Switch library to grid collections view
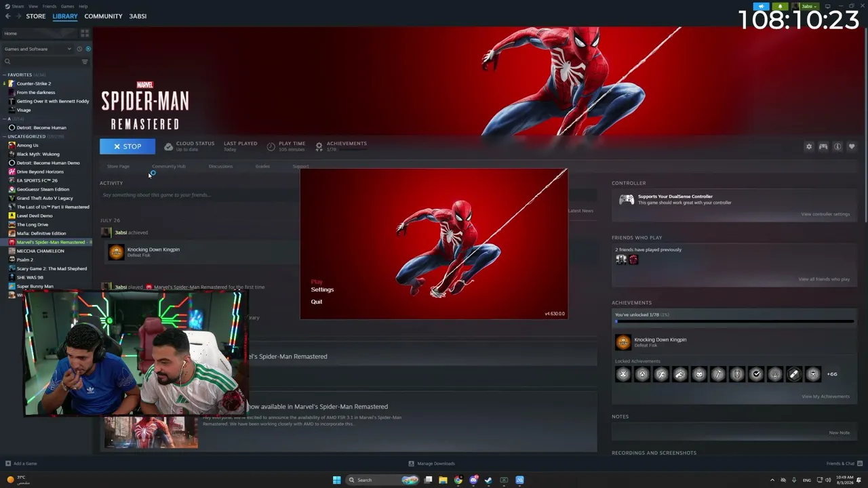The height and width of the screenshot is (488, 868). (85, 33)
